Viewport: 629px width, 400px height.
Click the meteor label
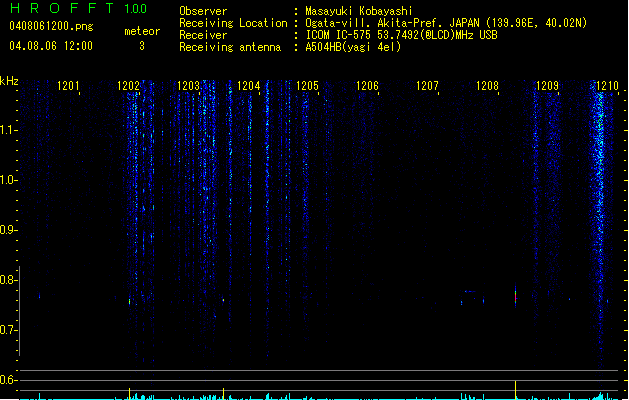pyautogui.click(x=142, y=31)
